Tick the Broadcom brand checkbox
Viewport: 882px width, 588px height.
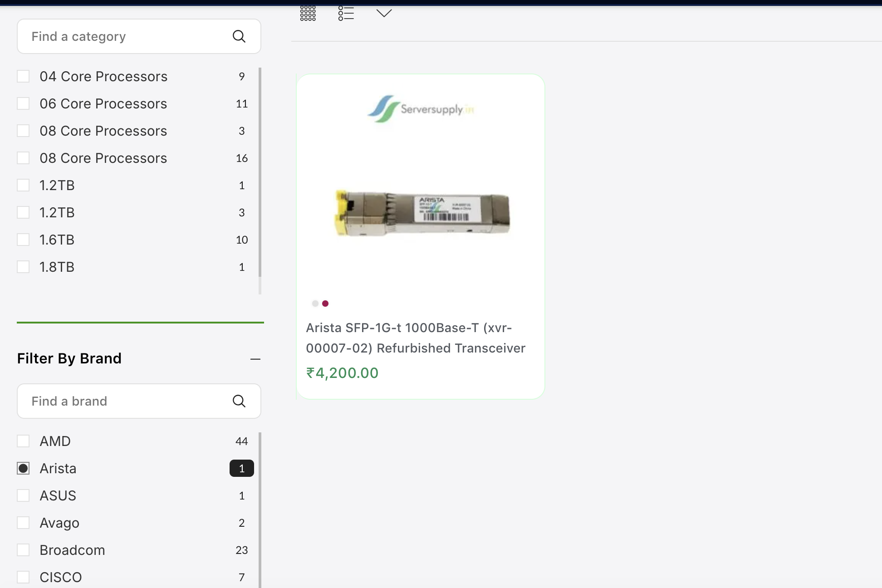(x=23, y=550)
